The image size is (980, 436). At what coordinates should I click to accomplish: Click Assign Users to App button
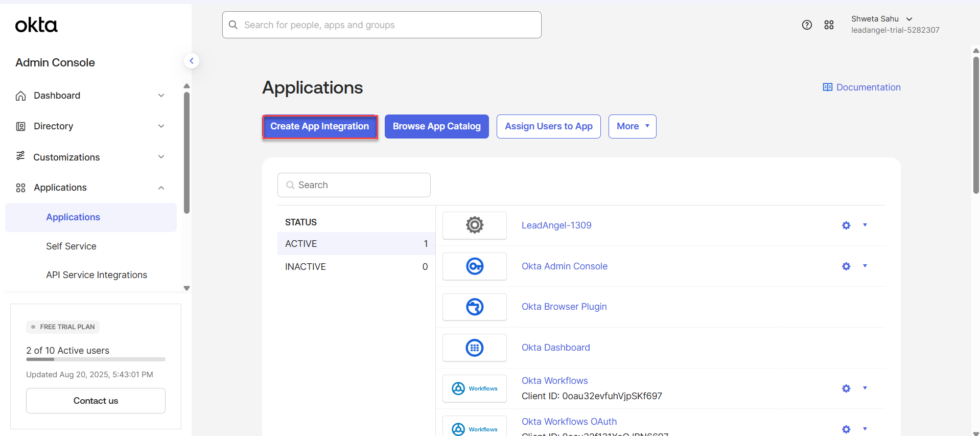click(x=549, y=126)
